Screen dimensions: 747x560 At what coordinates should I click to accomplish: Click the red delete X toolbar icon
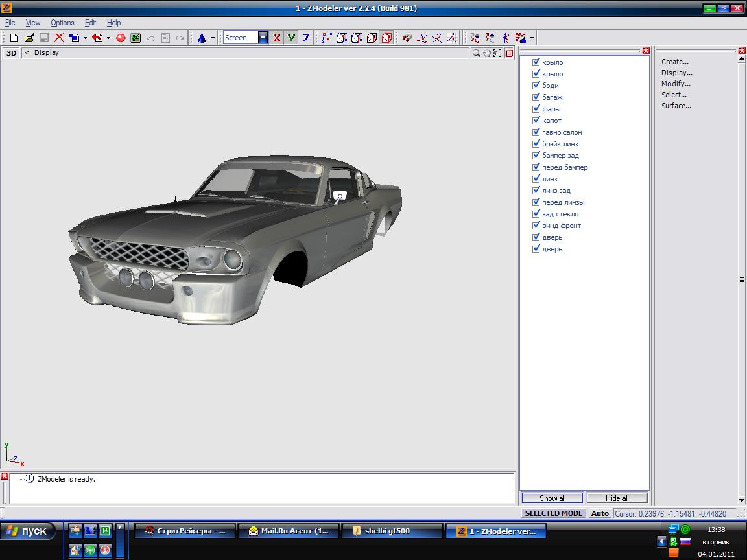tap(59, 38)
